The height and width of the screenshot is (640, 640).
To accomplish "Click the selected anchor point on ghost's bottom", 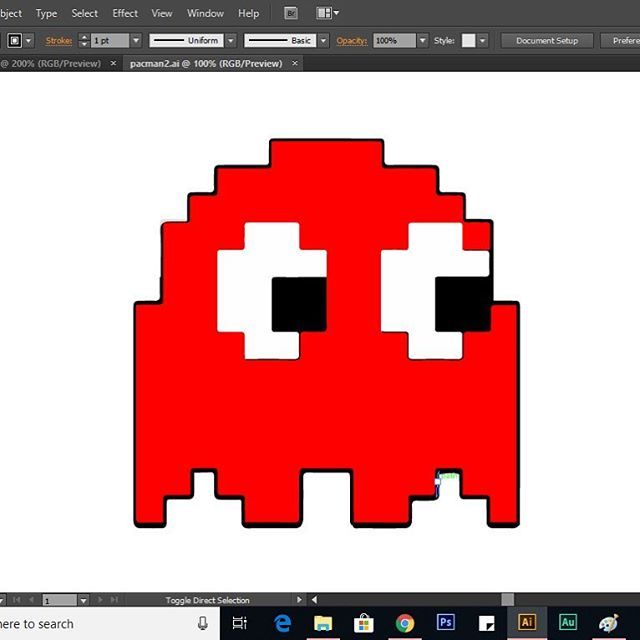I will point(438,482).
